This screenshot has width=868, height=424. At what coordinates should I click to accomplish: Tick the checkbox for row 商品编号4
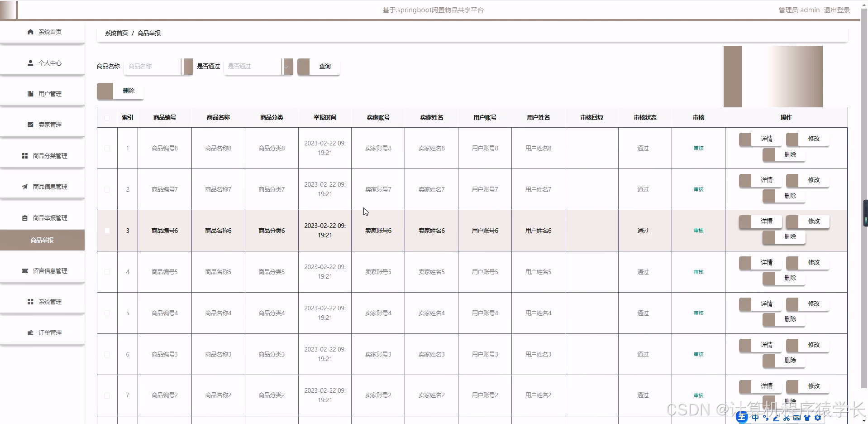[x=107, y=313]
